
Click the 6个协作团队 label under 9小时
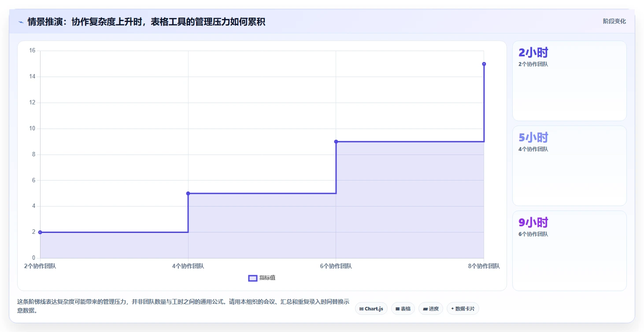click(533, 234)
